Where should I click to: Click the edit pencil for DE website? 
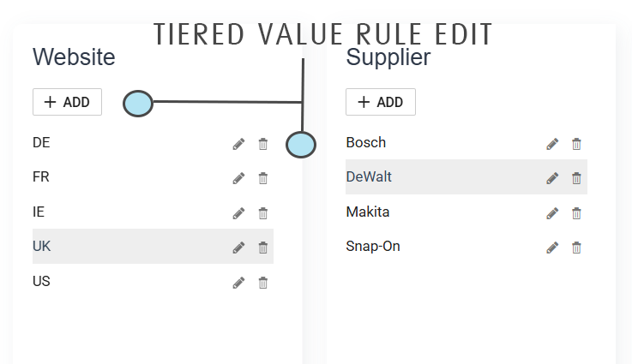point(238,144)
